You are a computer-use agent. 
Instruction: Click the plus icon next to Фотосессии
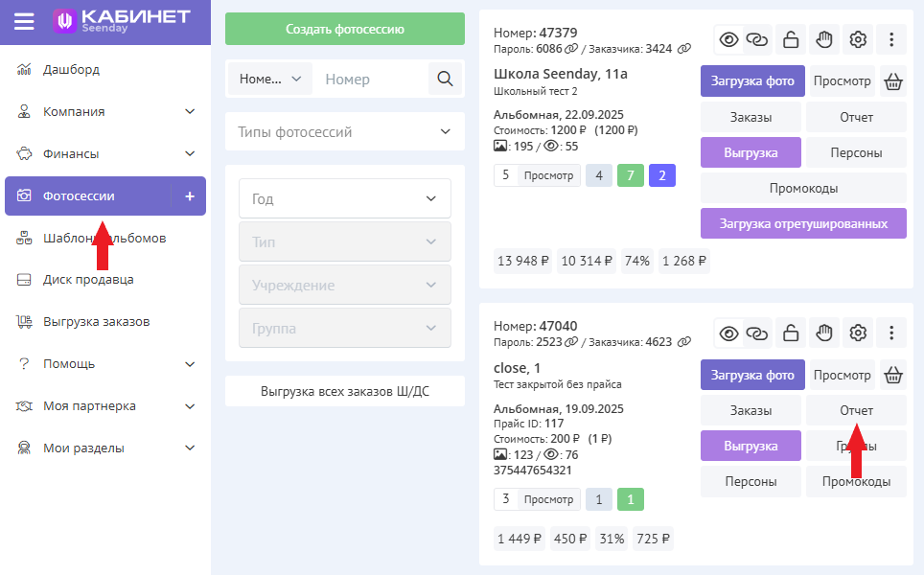point(189,196)
